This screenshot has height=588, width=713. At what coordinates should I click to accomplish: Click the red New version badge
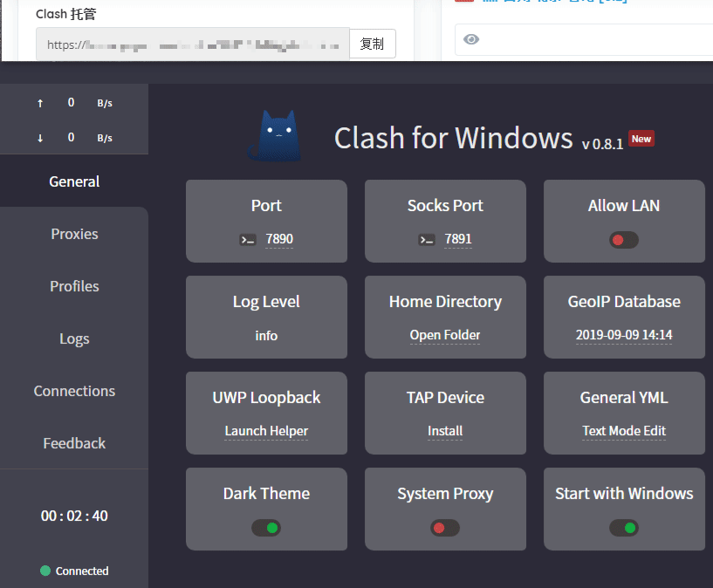[x=641, y=139]
